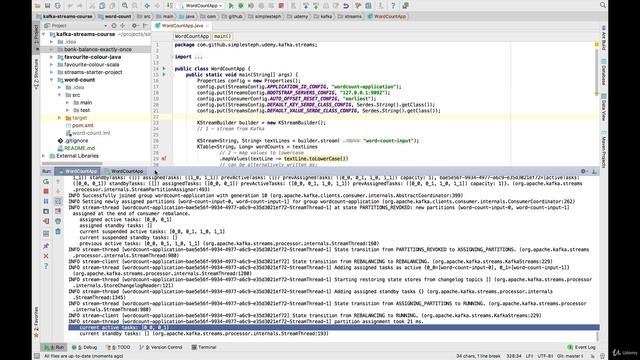Viewport: 640px width, 360px height.
Task: Open Run panel settings gear icon
Action: tap(583, 171)
